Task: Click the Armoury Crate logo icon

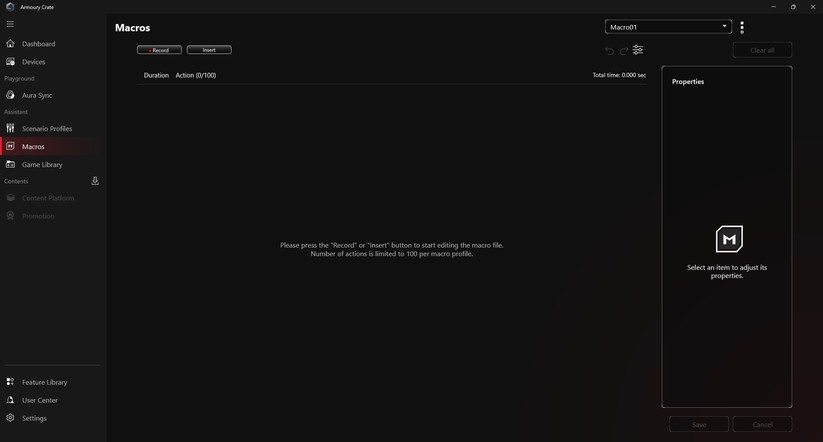Action: 10,7
